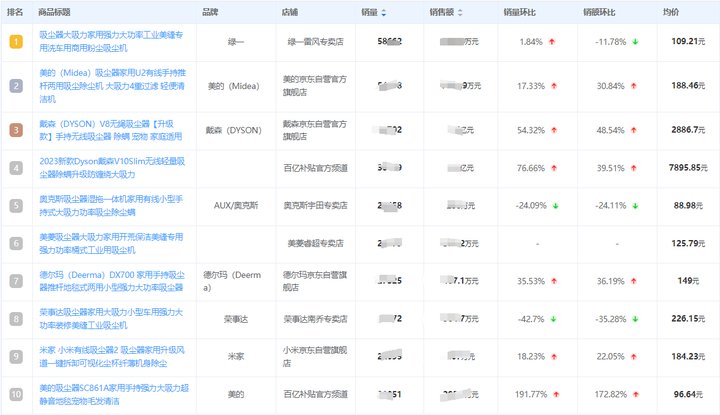
Task: Click green down arrow beside -11.78%
Action: 636,42
